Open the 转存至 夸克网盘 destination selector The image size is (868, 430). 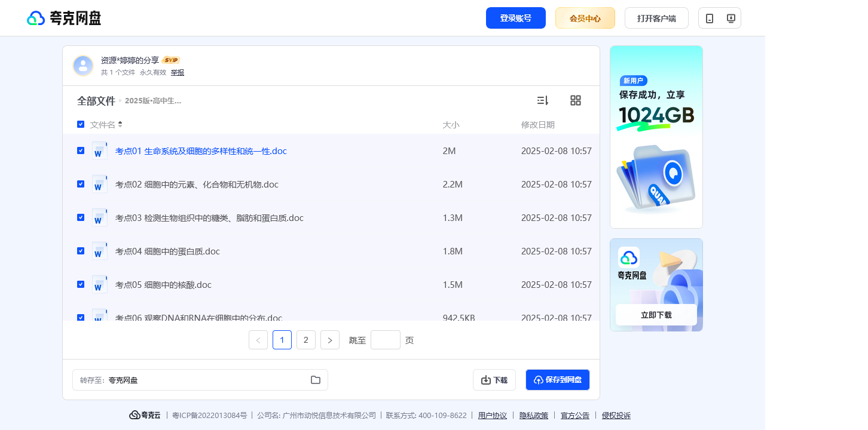pyautogui.click(x=200, y=380)
